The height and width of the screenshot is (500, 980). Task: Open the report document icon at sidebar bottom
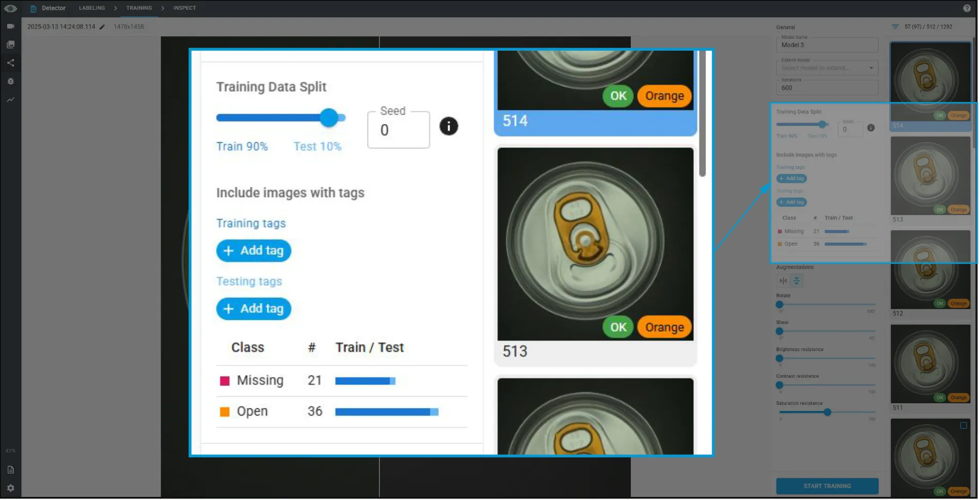click(10, 469)
